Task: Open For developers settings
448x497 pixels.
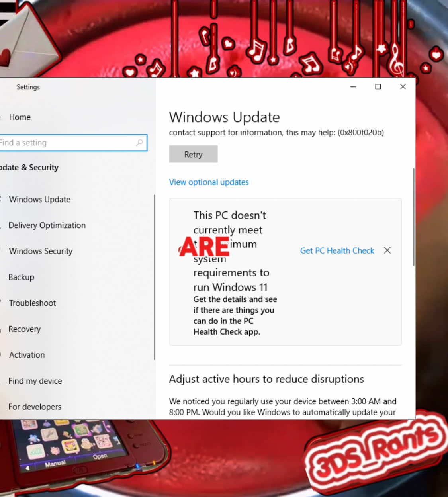Action: [35, 407]
